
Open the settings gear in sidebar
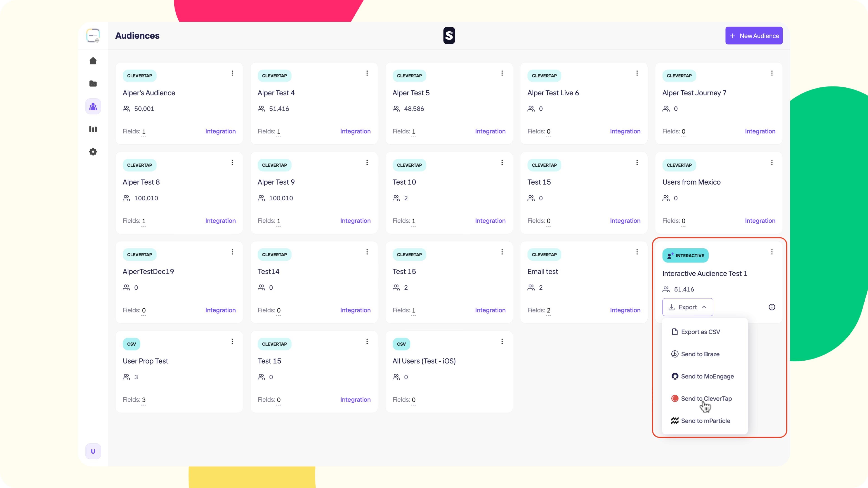click(x=93, y=152)
